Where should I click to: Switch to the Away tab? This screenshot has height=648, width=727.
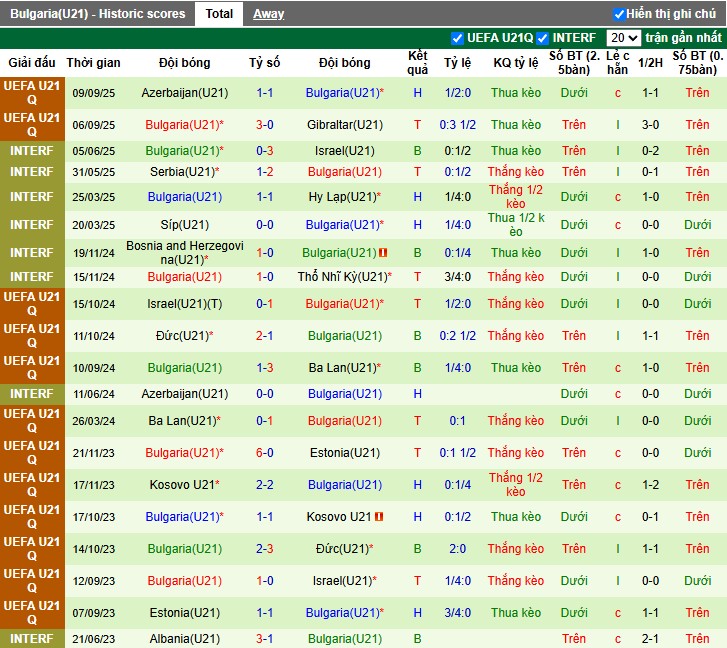coord(268,14)
